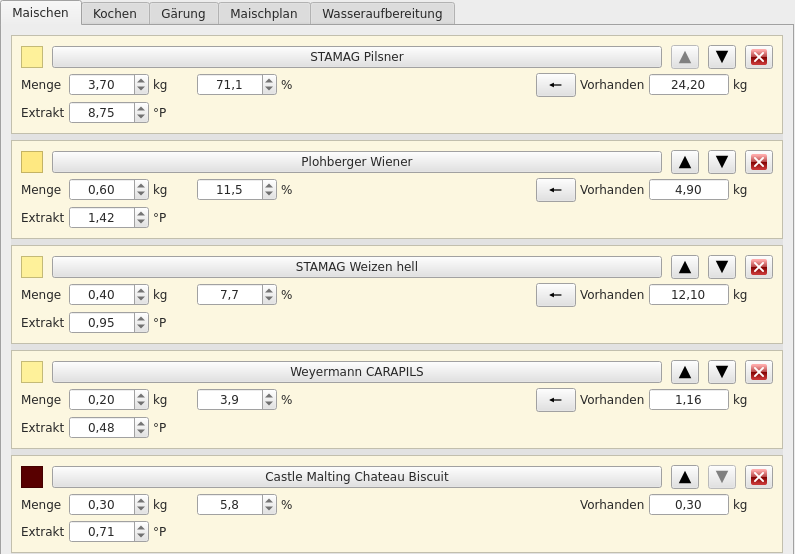Click stock arrow button for Weyermann CARAPILS
The image size is (795, 554).
click(x=555, y=400)
